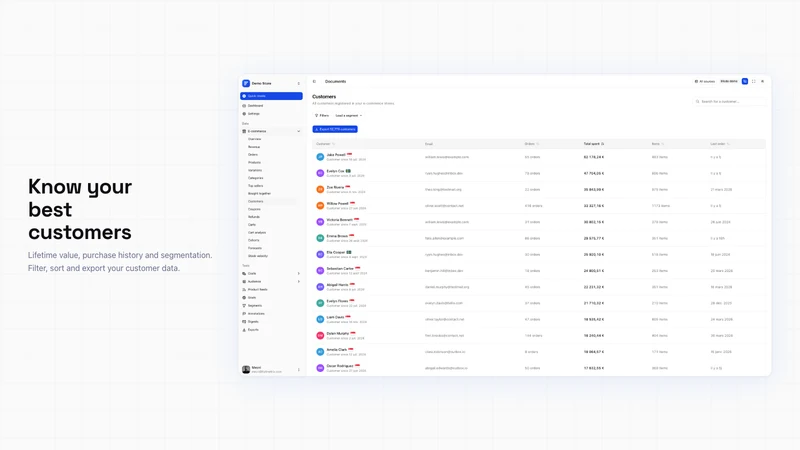The image size is (800, 450).
Task: Select the highlighted Quick views item
Action: click(x=271, y=96)
